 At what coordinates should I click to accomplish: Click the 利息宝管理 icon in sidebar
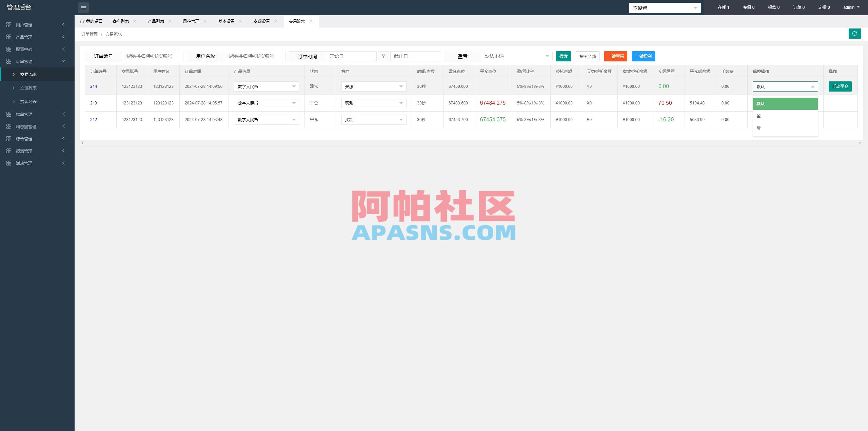pyautogui.click(x=9, y=126)
